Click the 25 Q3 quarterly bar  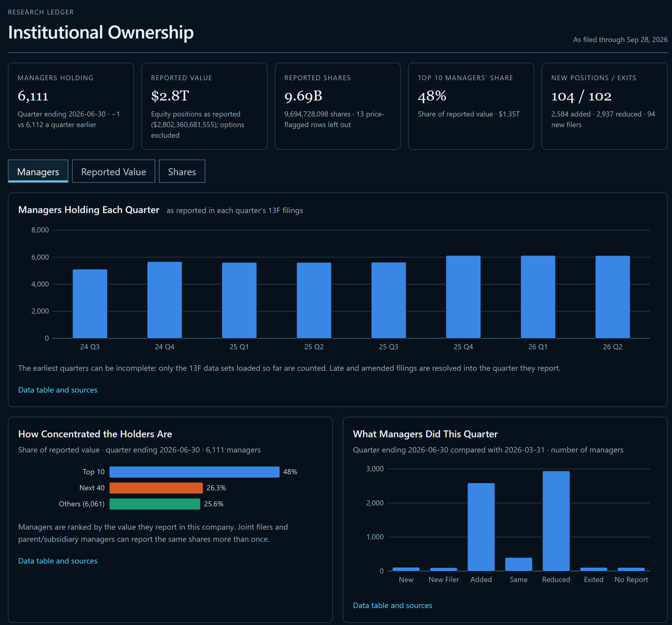389,301
